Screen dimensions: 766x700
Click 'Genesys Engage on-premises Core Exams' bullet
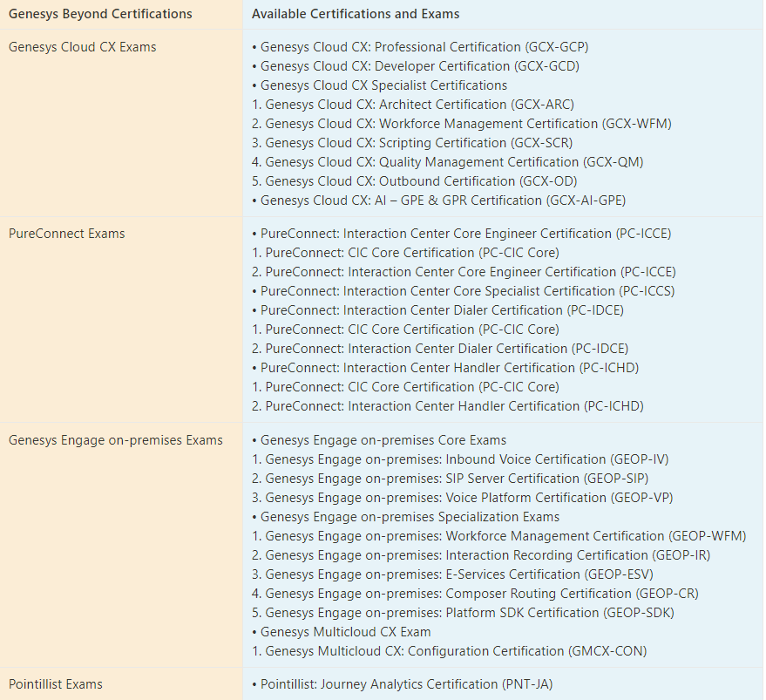[x=379, y=440]
